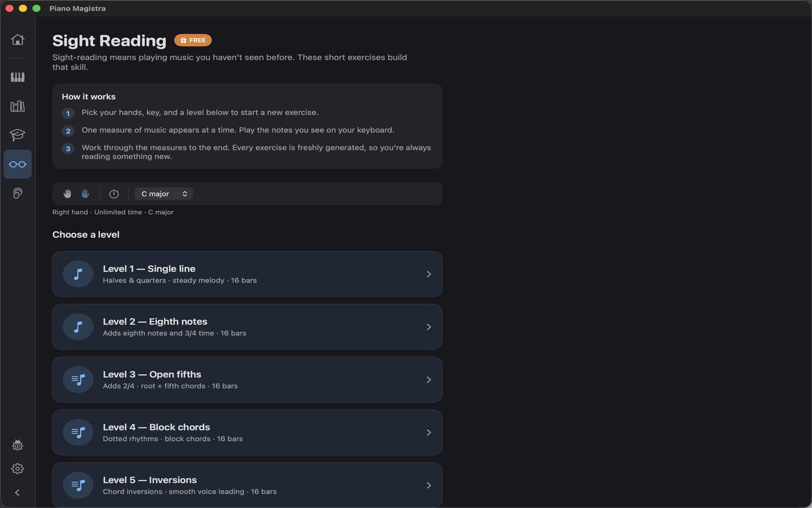Open the C major key dropdown
Screen dimensions: 812x508
point(164,194)
